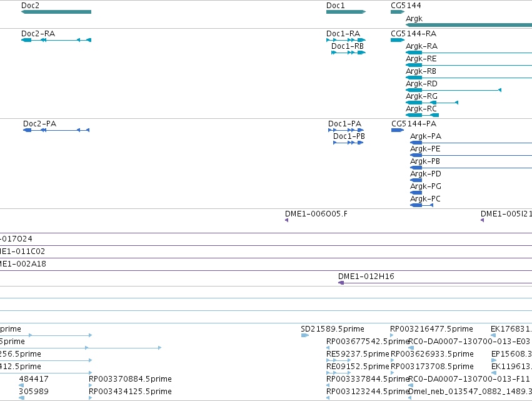Select the Argk-PG protein feature
This screenshot has width=532, height=401.
pos(416,193)
